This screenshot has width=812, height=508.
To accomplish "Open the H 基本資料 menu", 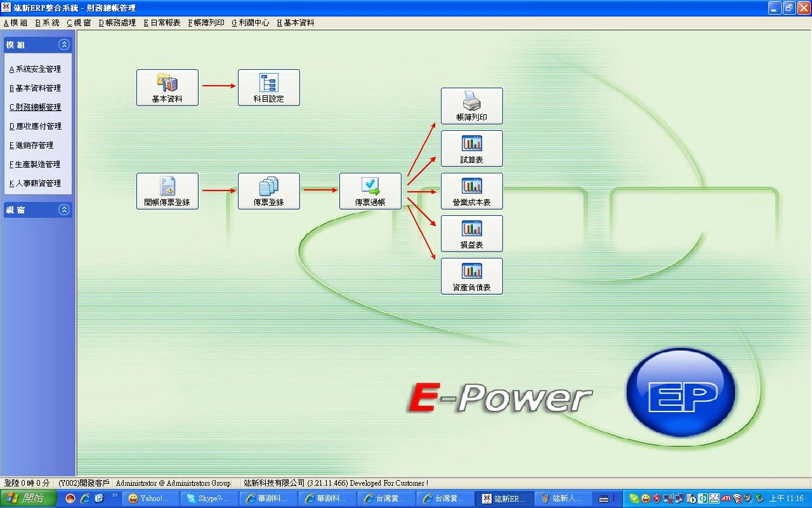I will coord(296,23).
